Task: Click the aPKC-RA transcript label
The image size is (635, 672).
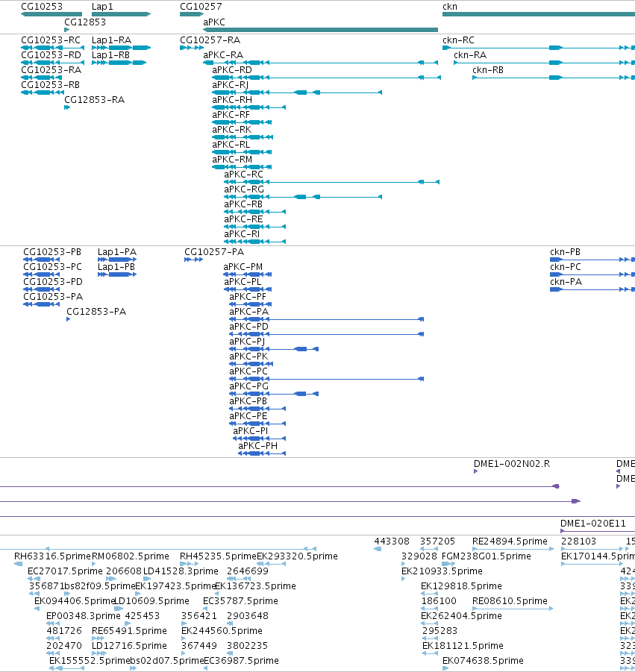Action: click(x=223, y=55)
